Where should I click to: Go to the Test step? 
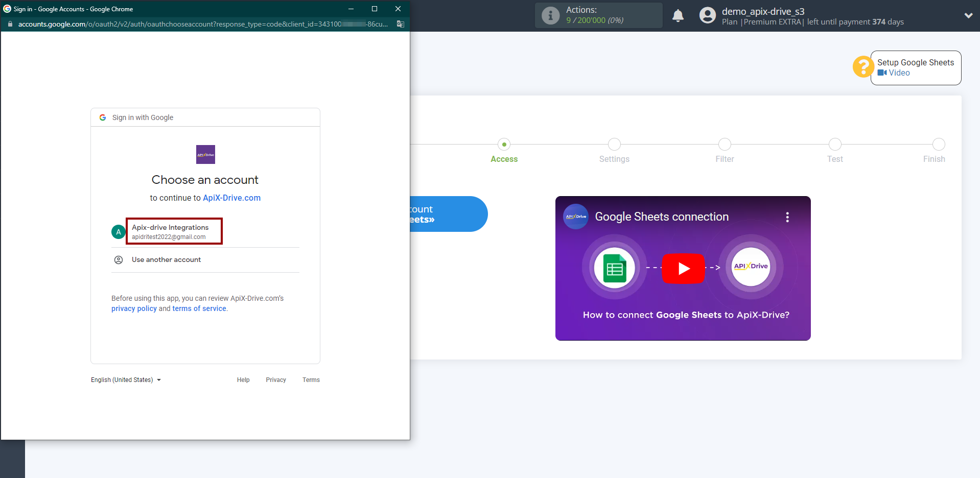pyautogui.click(x=835, y=159)
